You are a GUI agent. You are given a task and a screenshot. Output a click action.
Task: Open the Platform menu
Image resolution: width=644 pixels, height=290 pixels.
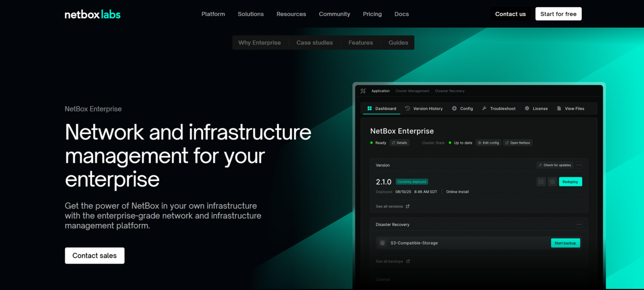tap(213, 14)
